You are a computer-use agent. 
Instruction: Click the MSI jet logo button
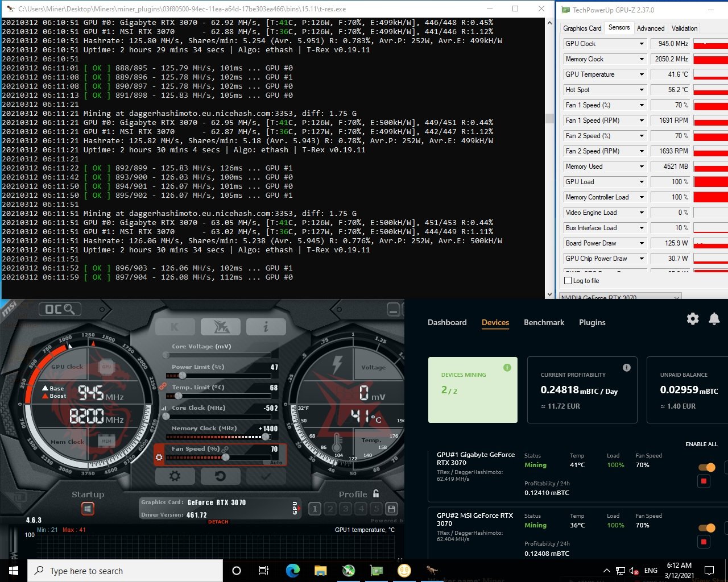click(220, 327)
